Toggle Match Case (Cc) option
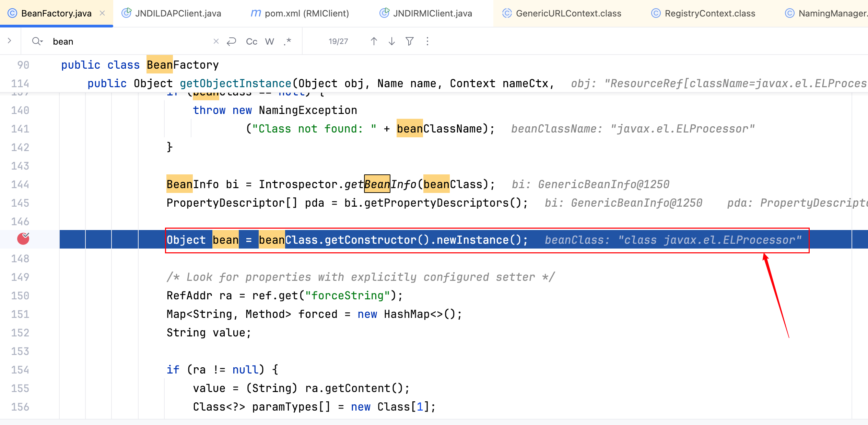The image size is (868, 425). click(251, 42)
